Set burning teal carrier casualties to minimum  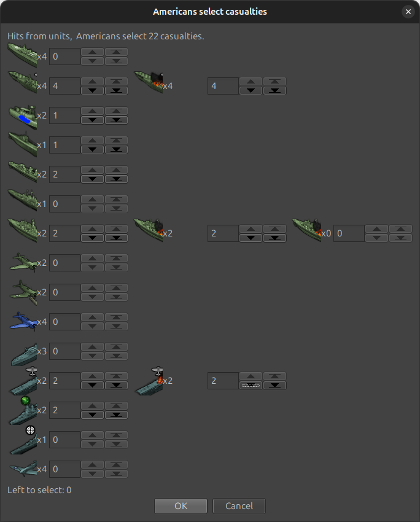coord(275,385)
